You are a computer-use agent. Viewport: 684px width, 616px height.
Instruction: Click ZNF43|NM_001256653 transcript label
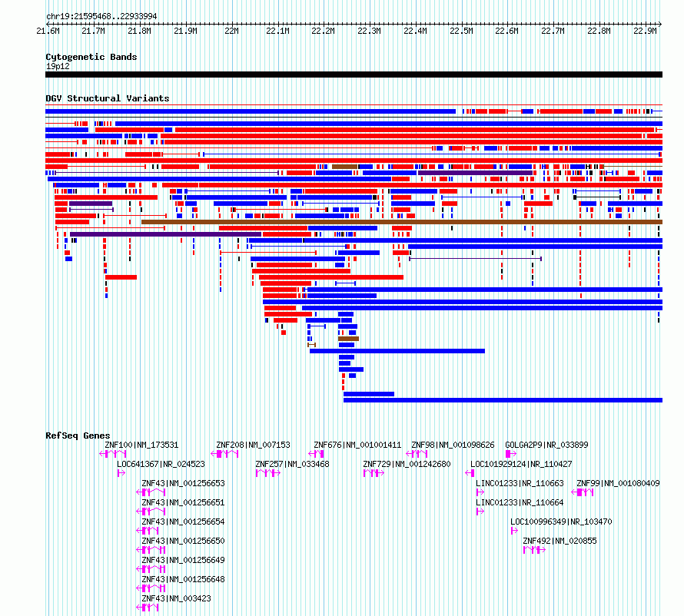(x=183, y=483)
